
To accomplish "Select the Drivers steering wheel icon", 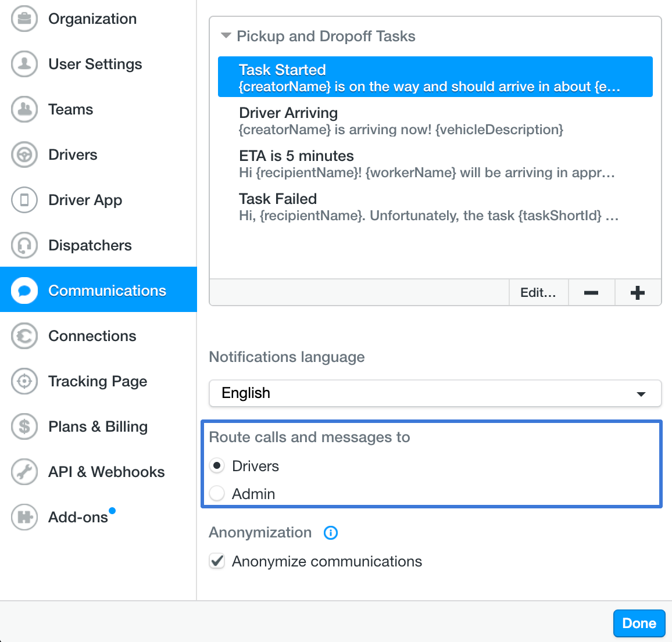I will pos(24,155).
